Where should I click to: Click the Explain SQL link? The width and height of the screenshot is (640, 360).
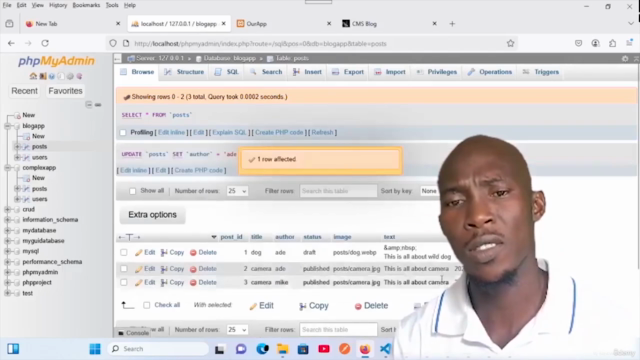coord(229,132)
